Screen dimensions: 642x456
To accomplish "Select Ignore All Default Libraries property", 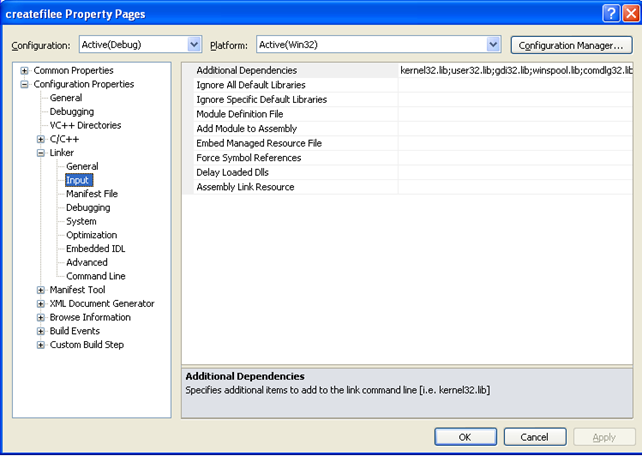I will [x=251, y=85].
